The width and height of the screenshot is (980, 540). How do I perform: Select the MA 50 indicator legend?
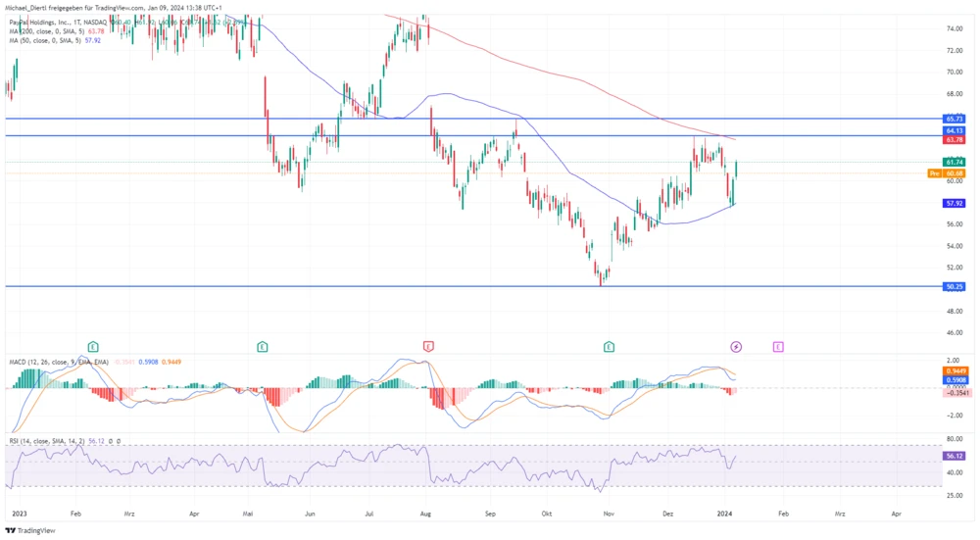pyautogui.click(x=55, y=40)
